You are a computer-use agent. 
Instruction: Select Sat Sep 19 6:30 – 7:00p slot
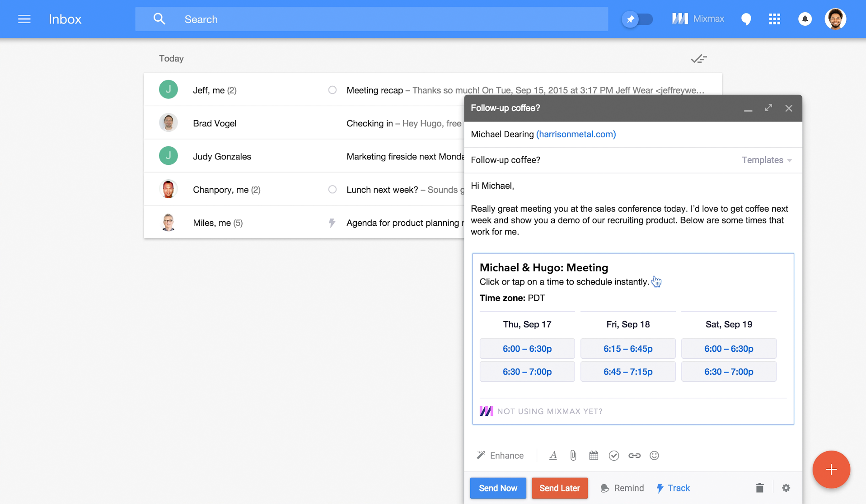click(729, 372)
